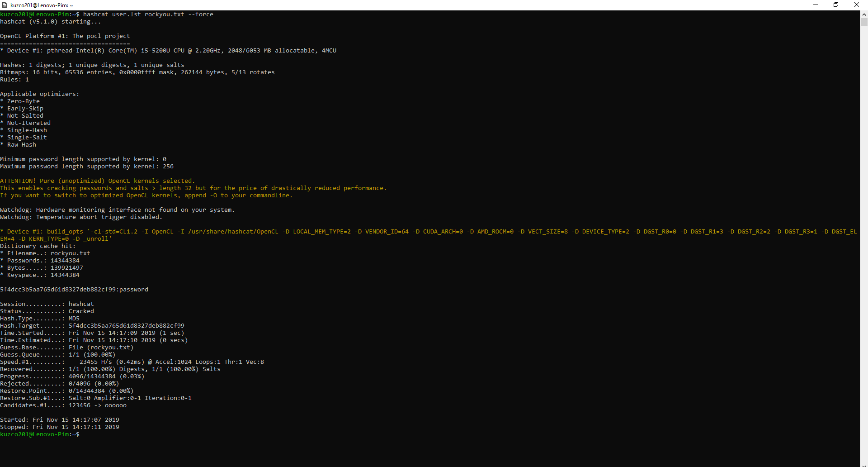Restore down the terminal window
Viewport: 868px width, 467px height.
[x=836, y=5]
